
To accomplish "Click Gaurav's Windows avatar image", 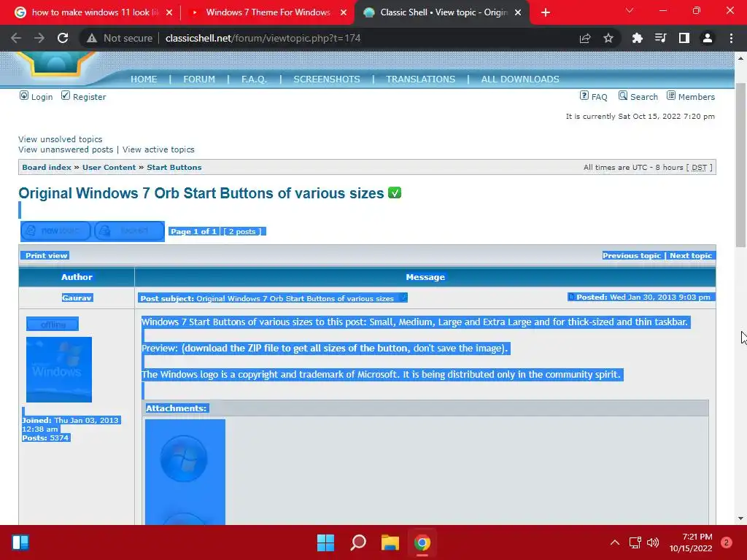I will click(59, 370).
